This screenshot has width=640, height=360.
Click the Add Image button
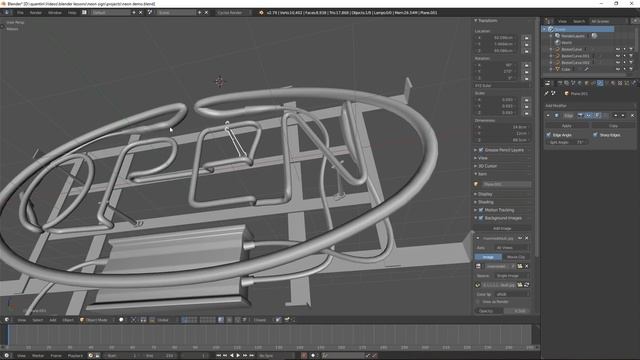click(x=502, y=229)
